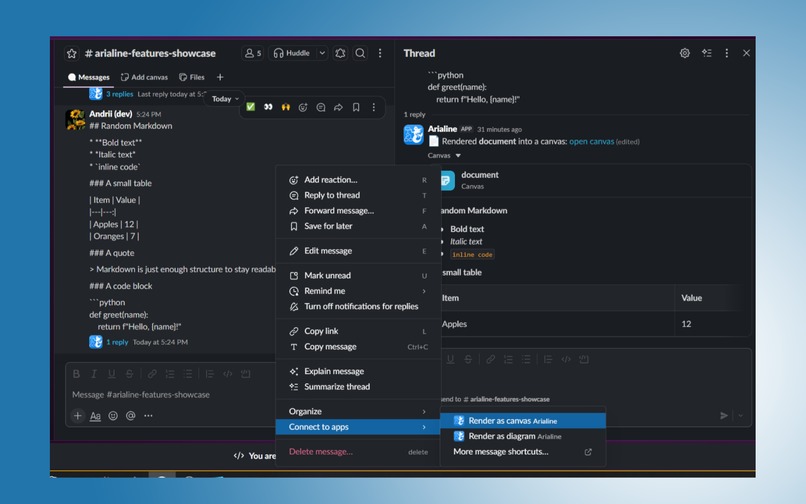React with the raised hands emoji
806x504 pixels.
click(286, 107)
